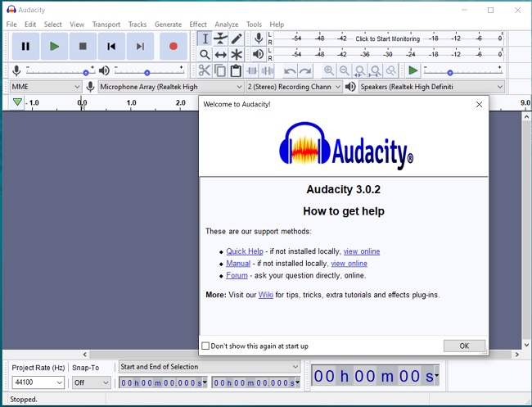The width and height of the screenshot is (532, 407).
Task: Select the Zoom (magnifier) tool
Action: pos(205,54)
